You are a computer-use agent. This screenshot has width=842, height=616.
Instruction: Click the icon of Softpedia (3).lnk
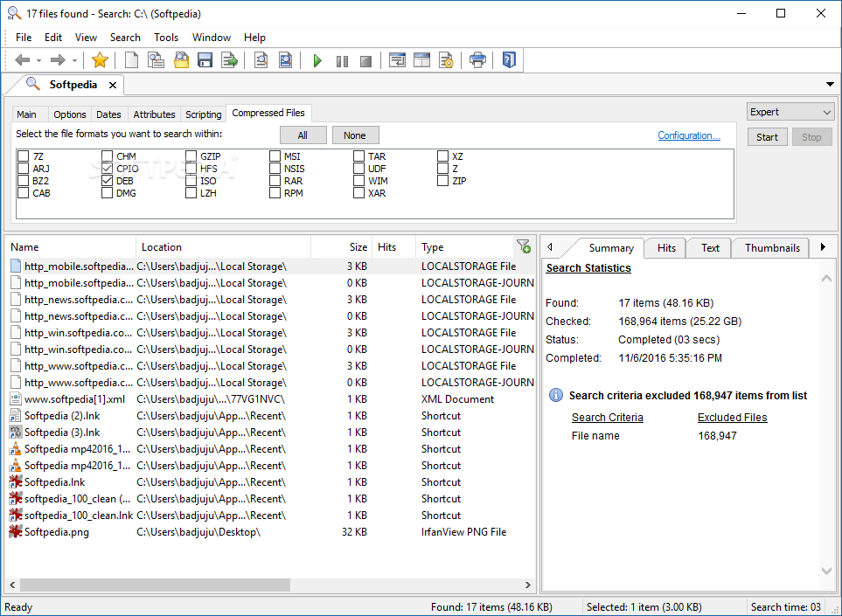tap(16, 433)
